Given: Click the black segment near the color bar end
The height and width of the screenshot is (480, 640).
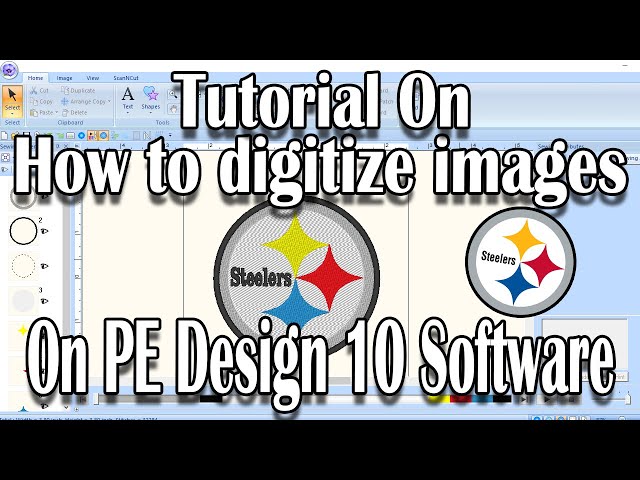Looking at the screenshot, I should click(x=502, y=399).
